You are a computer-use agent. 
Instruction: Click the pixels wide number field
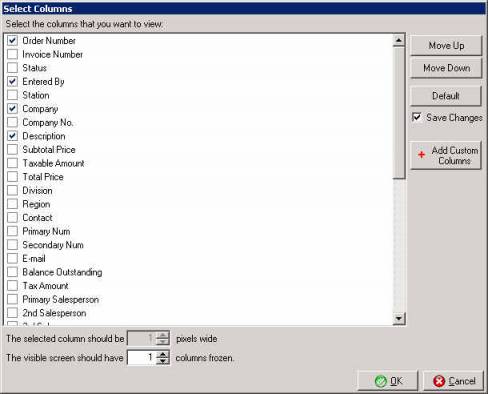pos(142,339)
